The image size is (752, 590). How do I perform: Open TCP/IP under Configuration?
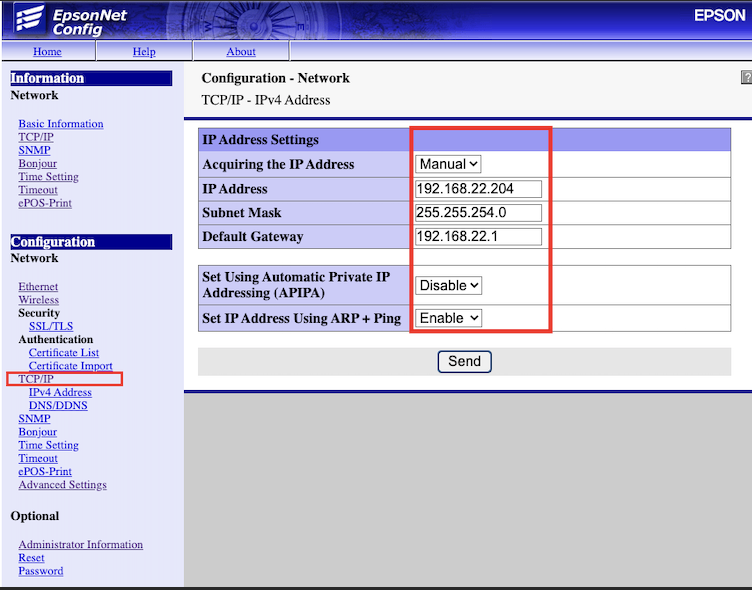(x=36, y=379)
